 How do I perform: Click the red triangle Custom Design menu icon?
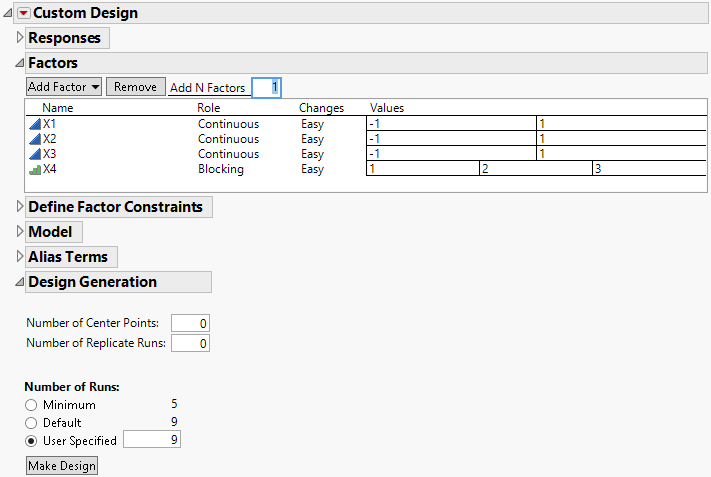pos(24,13)
